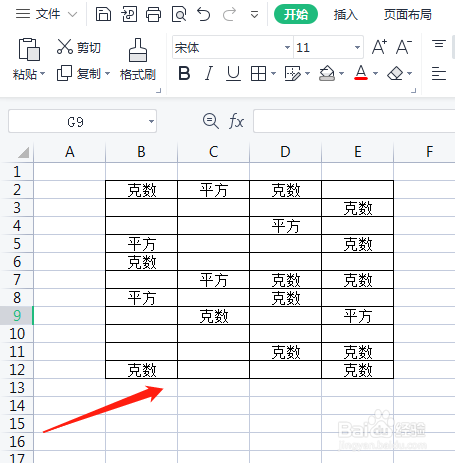Open Print Preview icon
Screen dimensions: 455x463
coord(179,14)
